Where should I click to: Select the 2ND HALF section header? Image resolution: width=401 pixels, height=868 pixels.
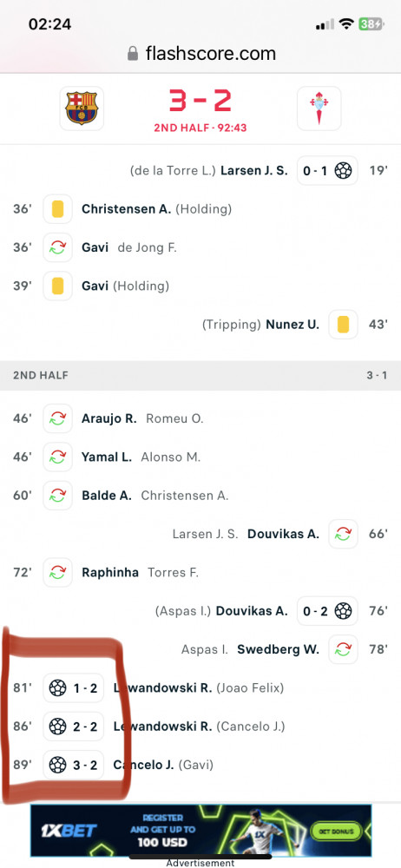(200, 375)
